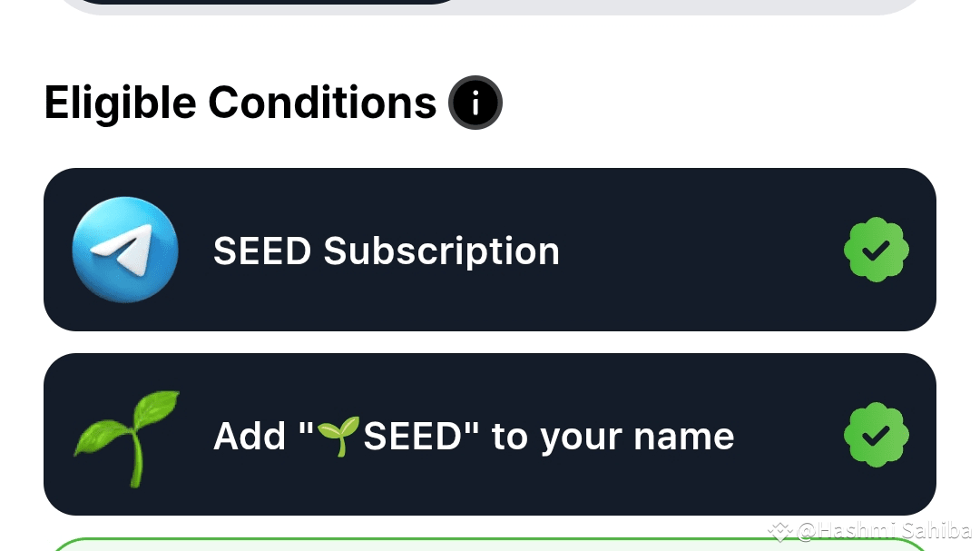Screen dimensions: 980x551
Task: Click the green check badge on SEED Subscription
Action: (x=876, y=250)
